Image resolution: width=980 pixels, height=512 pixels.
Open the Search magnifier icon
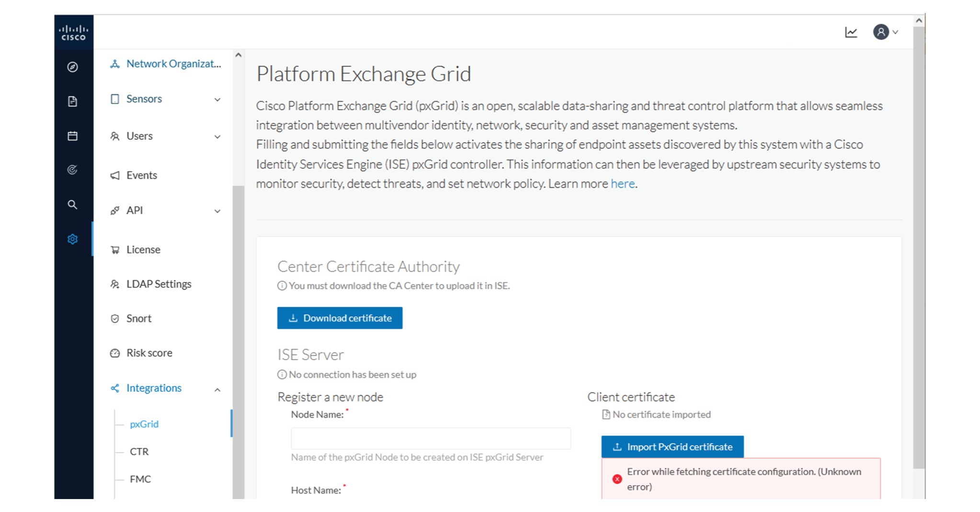coord(72,205)
